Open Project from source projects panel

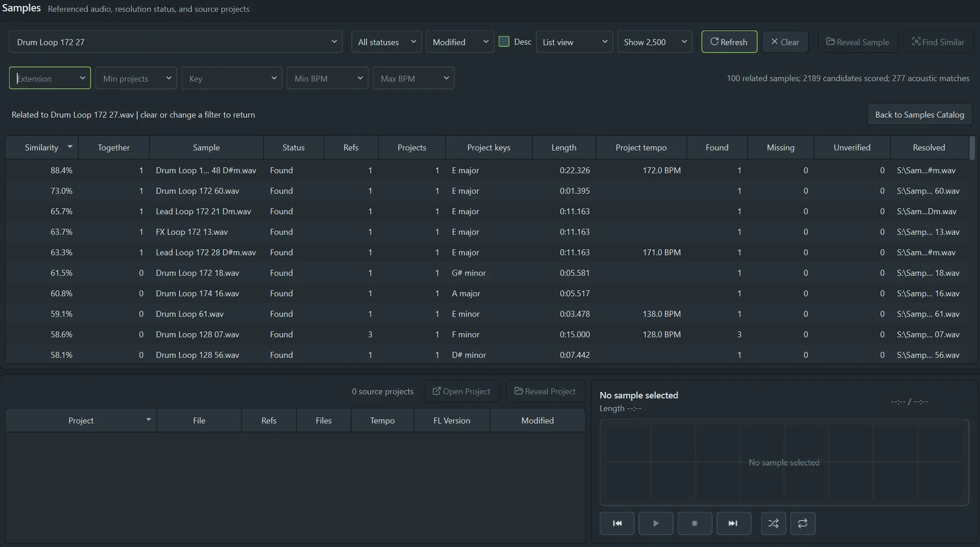click(x=462, y=391)
